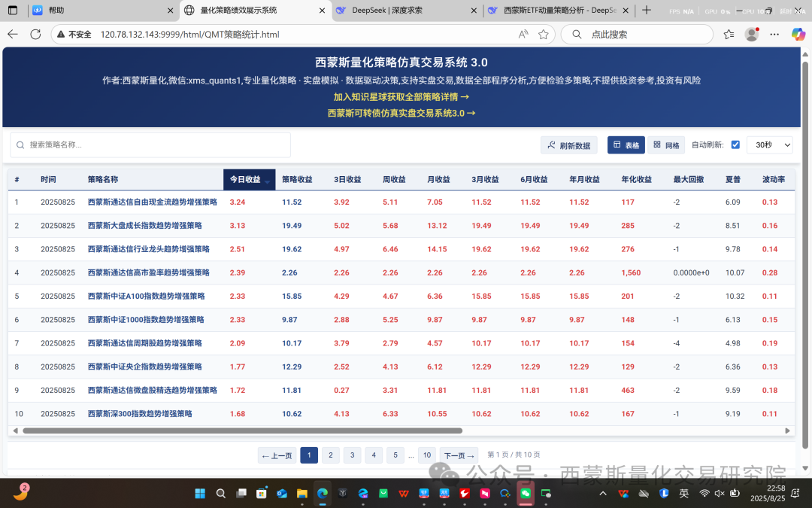The image size is (812, 508).
Task: Click the browser address bar URL
Action: (189, 34)
